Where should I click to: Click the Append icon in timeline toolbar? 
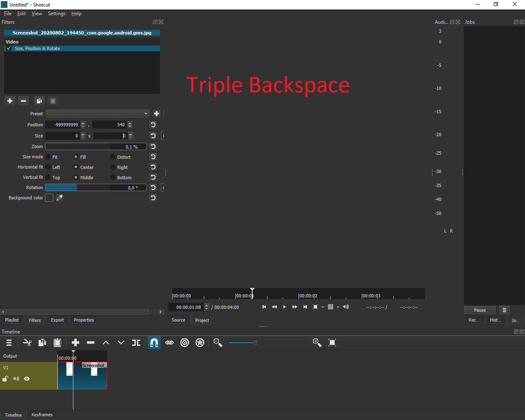[75, 342]
